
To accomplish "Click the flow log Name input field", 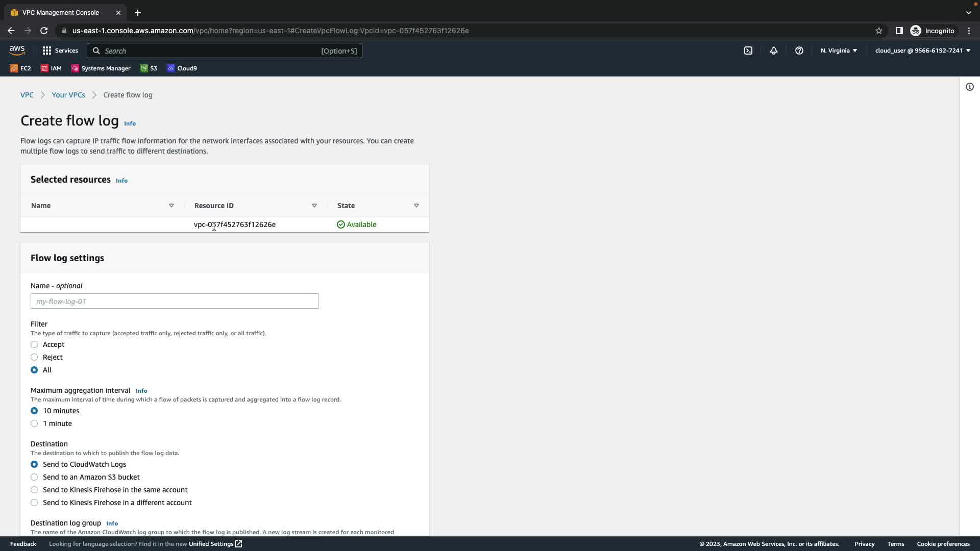I will pyautogui.click(x=175, y=301).
